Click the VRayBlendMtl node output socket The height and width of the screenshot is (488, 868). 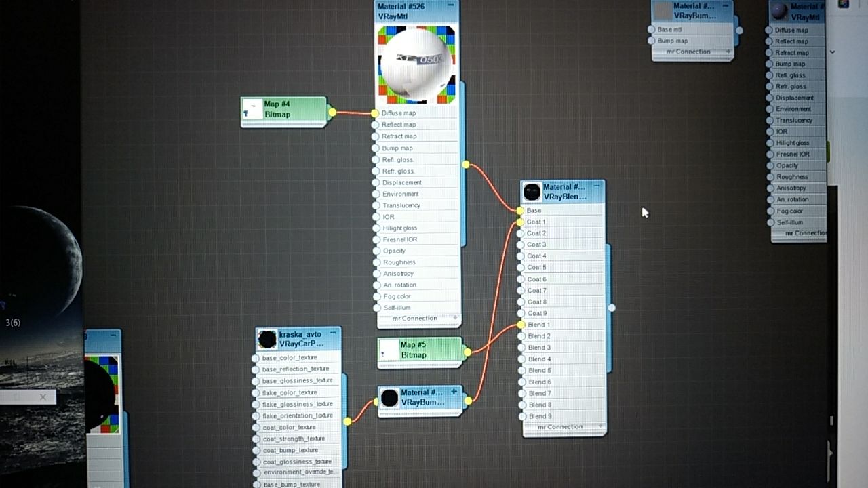(x=612, y=308)
